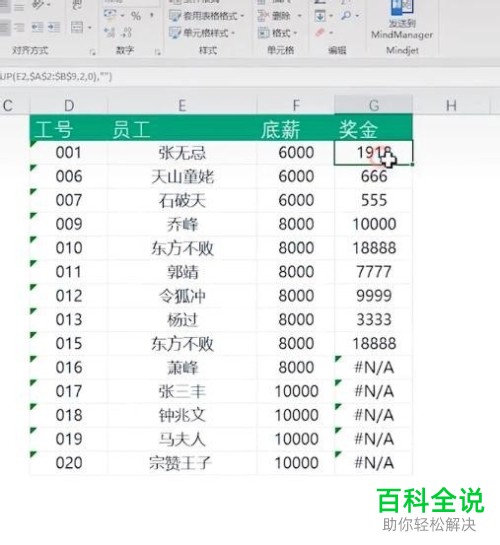Click the clear eraser icon
This screenshot has height=545, width=500.
coord(320,32)
